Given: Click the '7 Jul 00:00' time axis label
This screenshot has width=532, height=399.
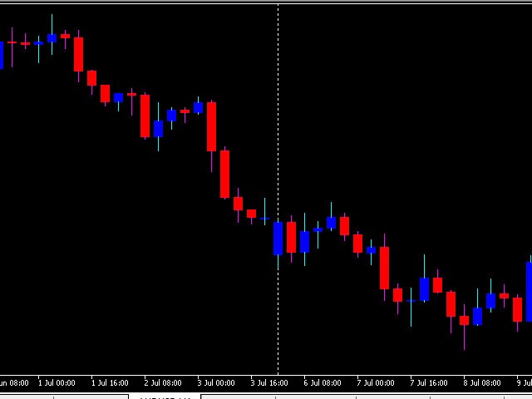Looking at the screenshot, I should 376,383.
